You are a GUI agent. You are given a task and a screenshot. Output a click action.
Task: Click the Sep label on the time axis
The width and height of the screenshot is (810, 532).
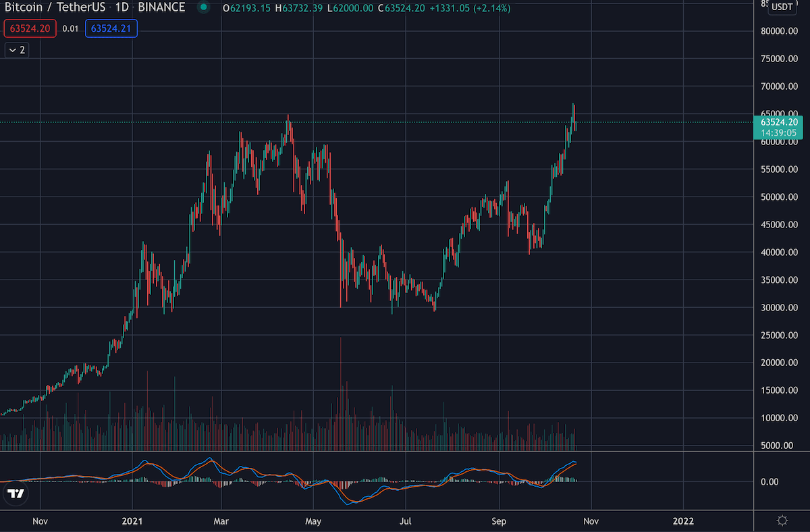point(499,521)
